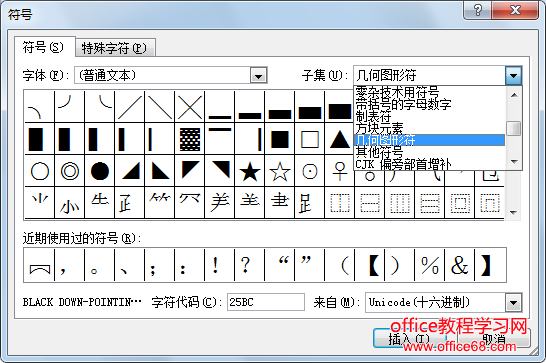The height and width of the screenshot is (363, 546).
Task: Select the black lower left triangle symbol
Action: point(160,171)
